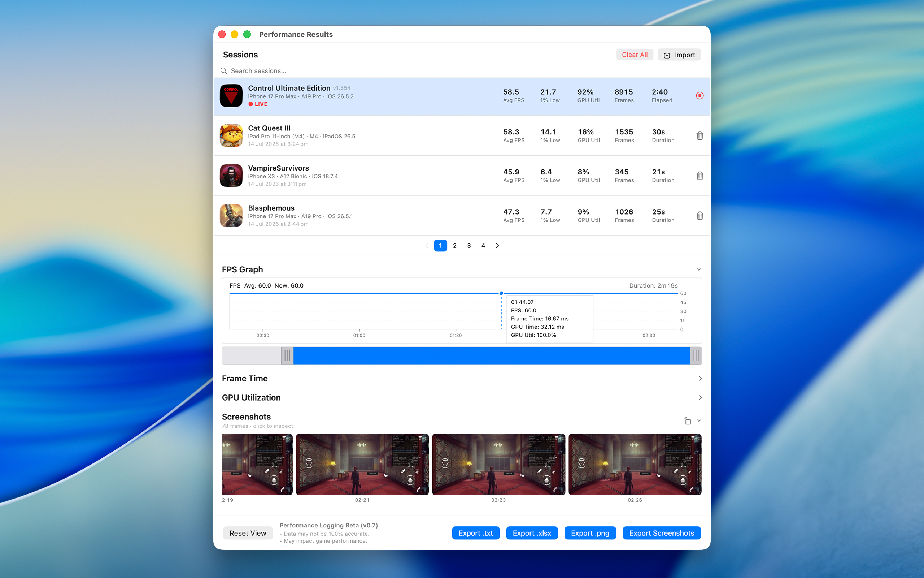Expand the GPU Utilization section
Screen dimensions: 924x578
(x=700, y=398)
